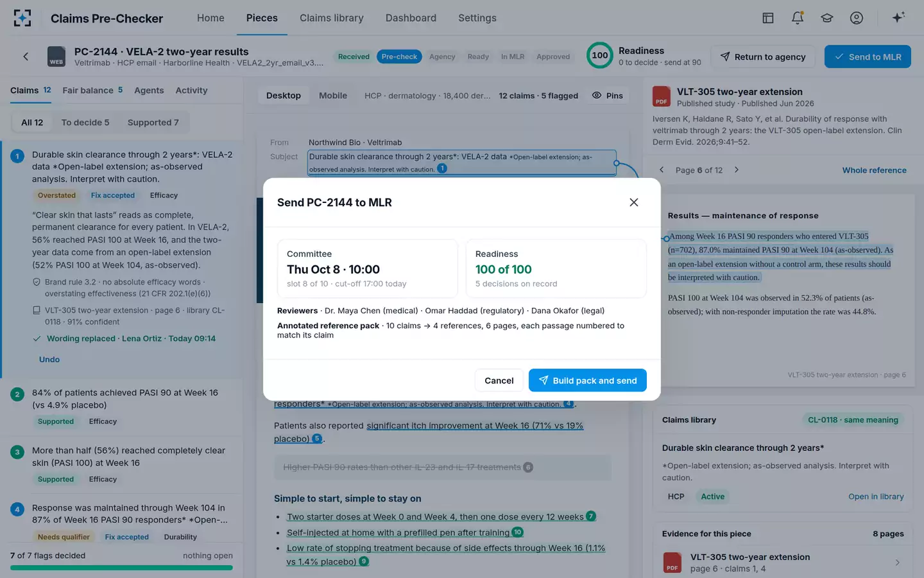Select Pre-check workflow stage pill

coord(399,57)
